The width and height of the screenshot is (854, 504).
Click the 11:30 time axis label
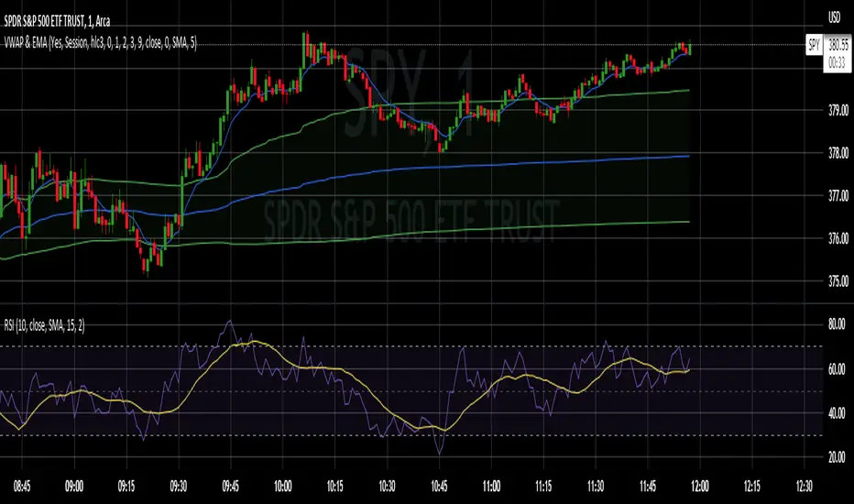point(596,486)
